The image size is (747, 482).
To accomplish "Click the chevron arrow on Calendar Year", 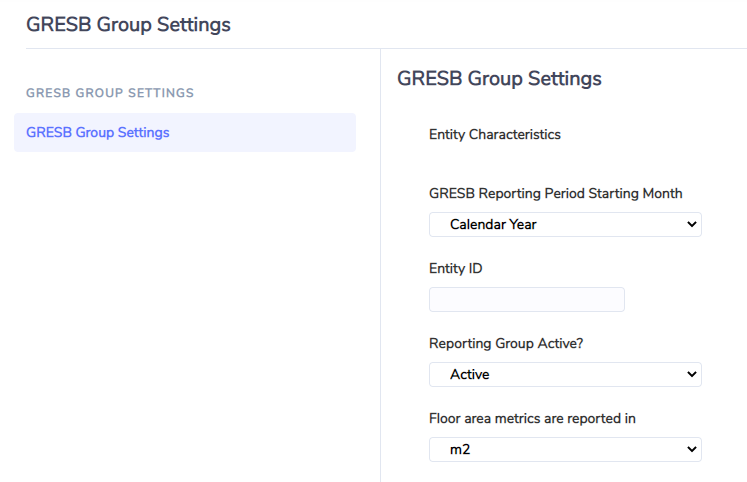I will 692,224.
